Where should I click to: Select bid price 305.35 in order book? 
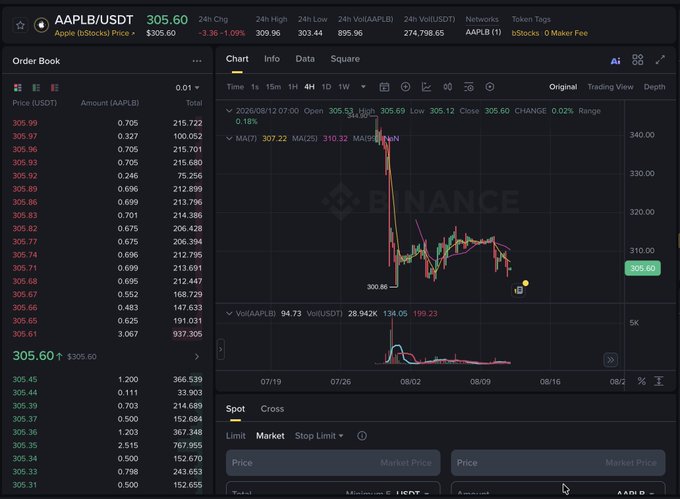[x=25, y=445]
